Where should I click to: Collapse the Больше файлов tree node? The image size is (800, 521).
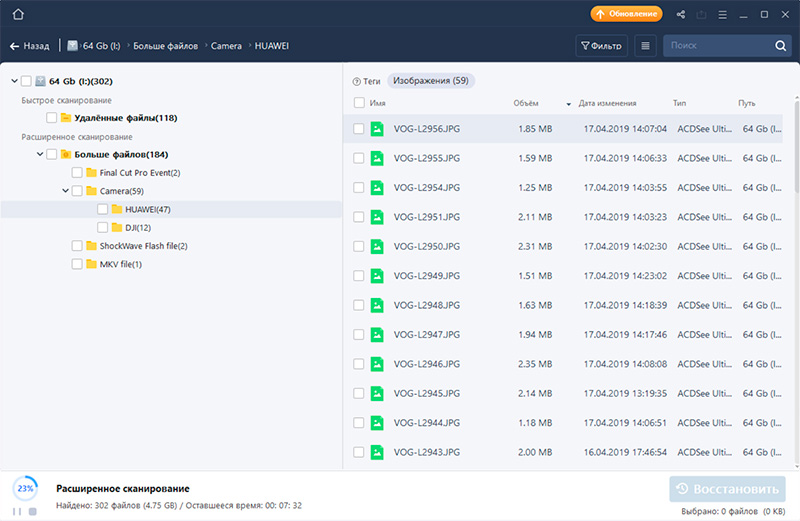[39, 154]
